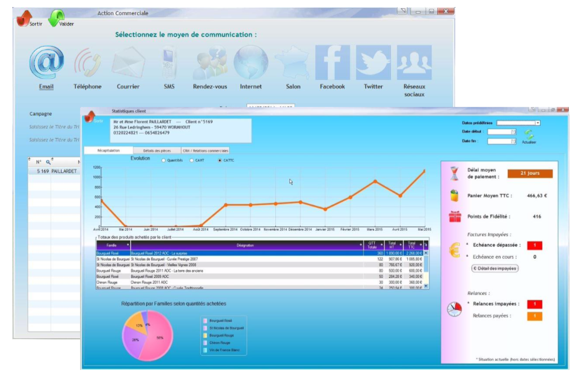
Task: Sort the table by the Désignation column header
Action: [245, 245]
